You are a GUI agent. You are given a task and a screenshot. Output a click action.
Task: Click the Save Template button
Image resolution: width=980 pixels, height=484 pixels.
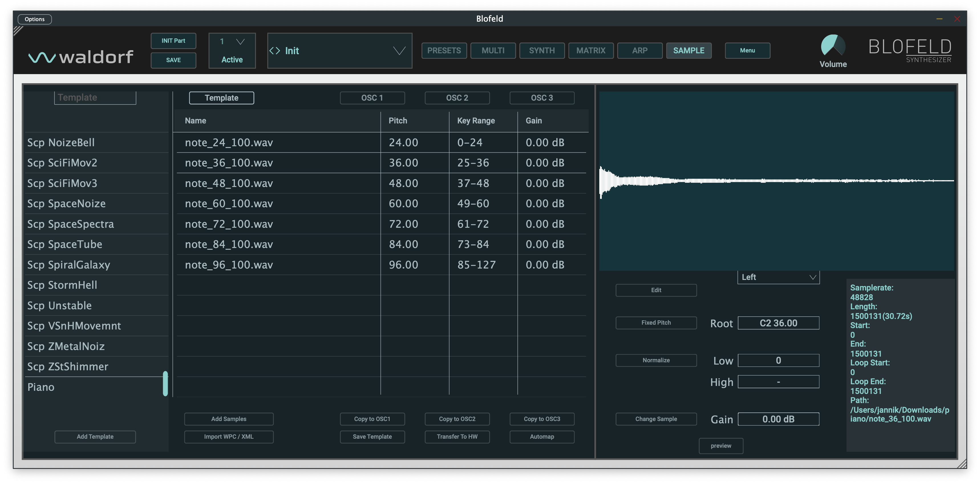pos(372,436)
